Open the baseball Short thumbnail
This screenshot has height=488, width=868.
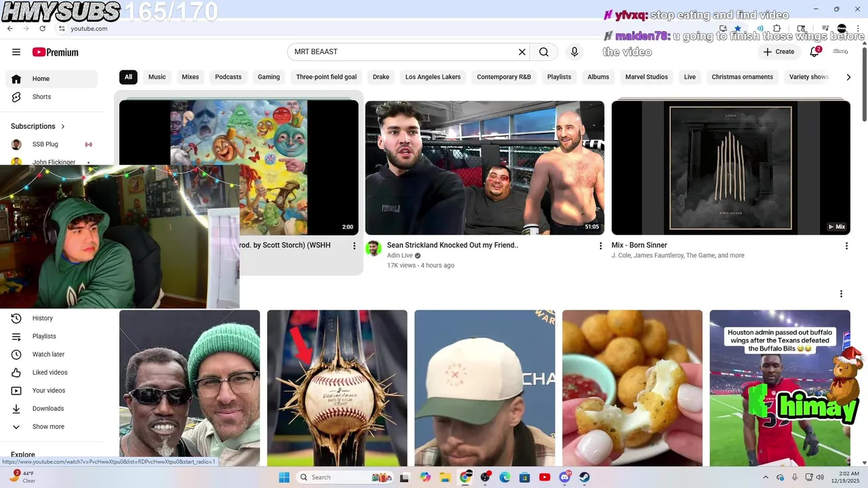coord(337,388)
